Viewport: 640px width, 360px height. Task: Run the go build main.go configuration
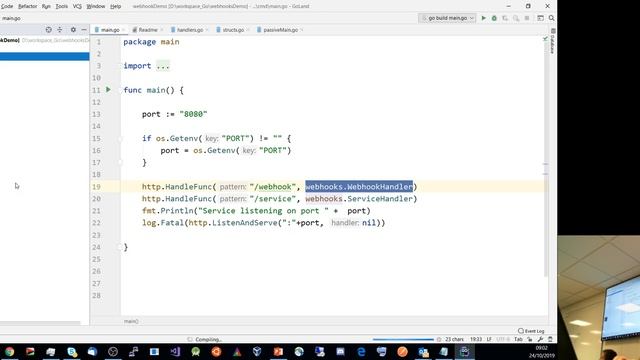click(484, 18)
